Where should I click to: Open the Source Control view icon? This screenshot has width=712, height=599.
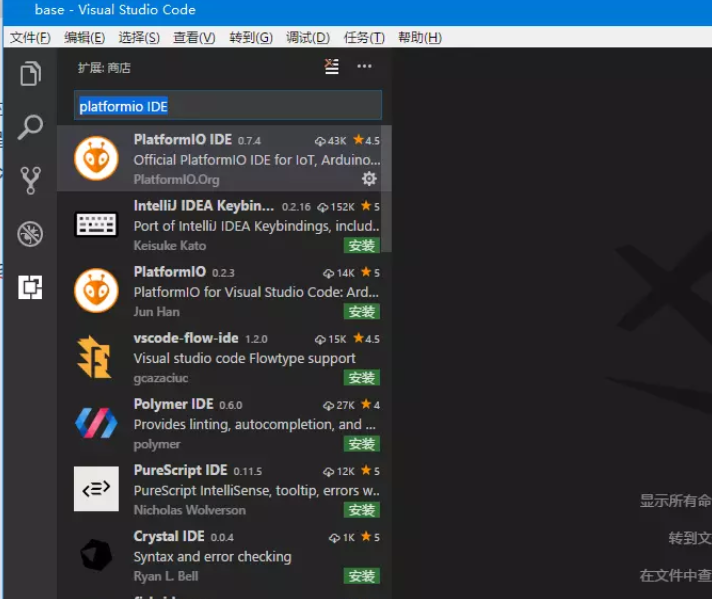(x=31, y=180)
